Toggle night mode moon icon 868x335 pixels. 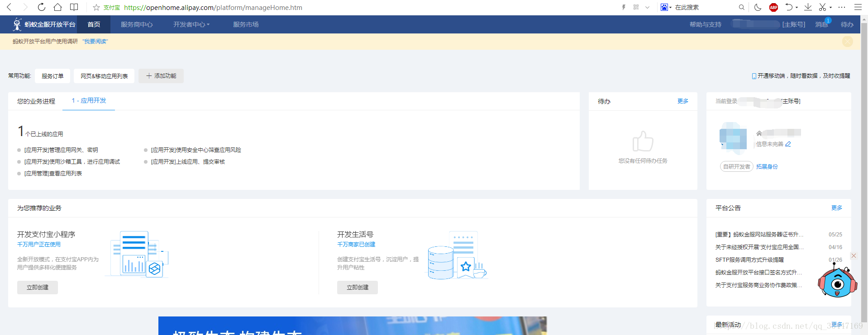pyautogui.click(x=758, y=7)
